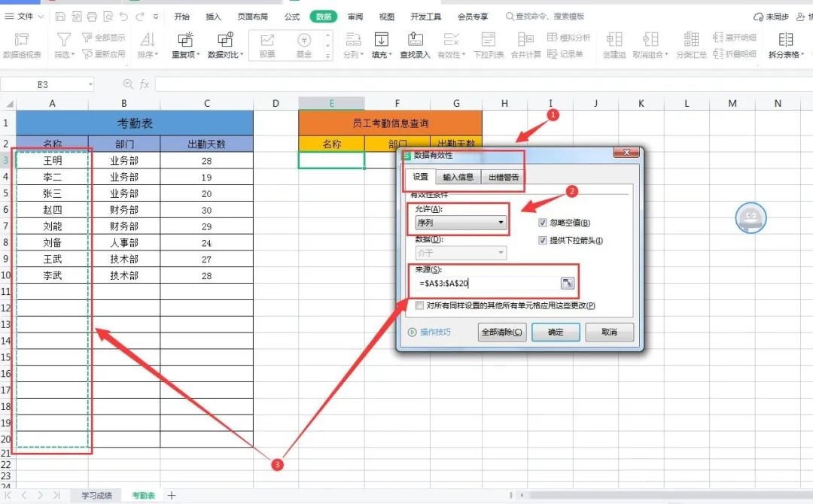813x504 pixels.
Task: Click the Print icon in quick access toolbar
Action: pos(92,17)
